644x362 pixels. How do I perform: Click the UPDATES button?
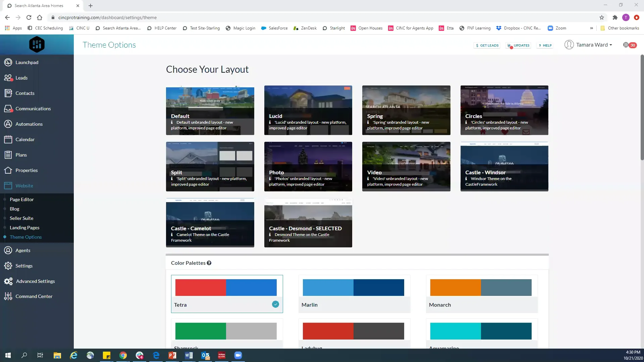tap(518, 45)
